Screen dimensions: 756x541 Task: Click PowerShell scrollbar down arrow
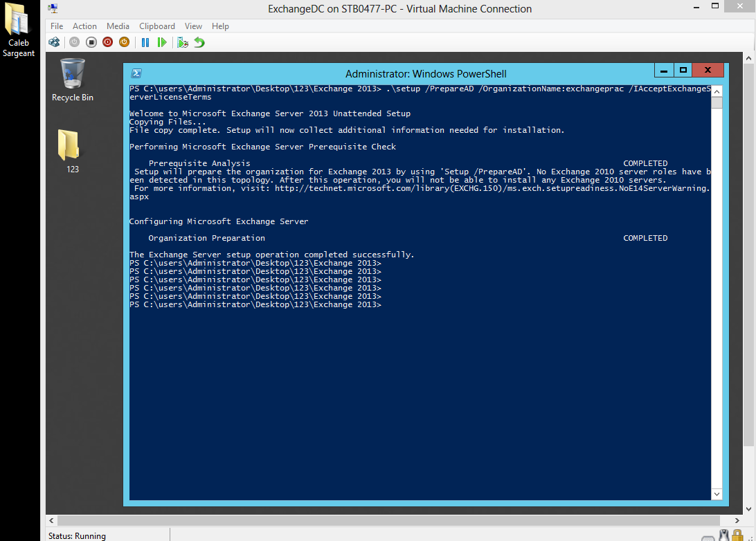coord(717,494)
